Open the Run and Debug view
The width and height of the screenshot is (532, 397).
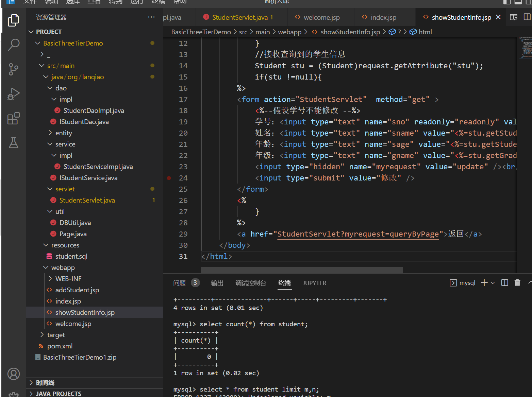[x=14, y=94]
